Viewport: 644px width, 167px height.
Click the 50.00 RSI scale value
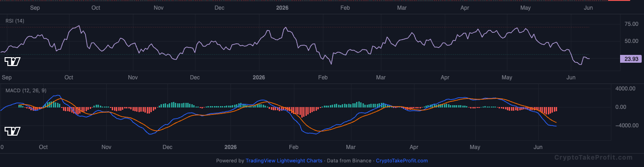631,41
